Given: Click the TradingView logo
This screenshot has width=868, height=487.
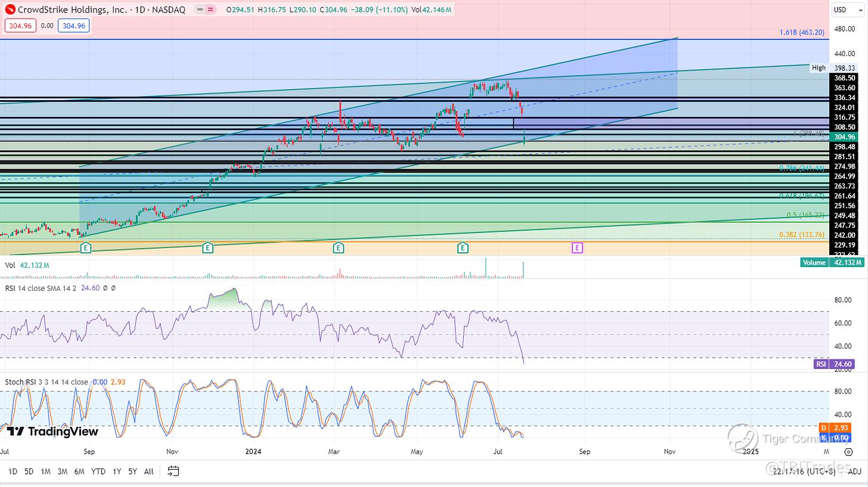Looking at the screenshot, I should tap(52, 432).
